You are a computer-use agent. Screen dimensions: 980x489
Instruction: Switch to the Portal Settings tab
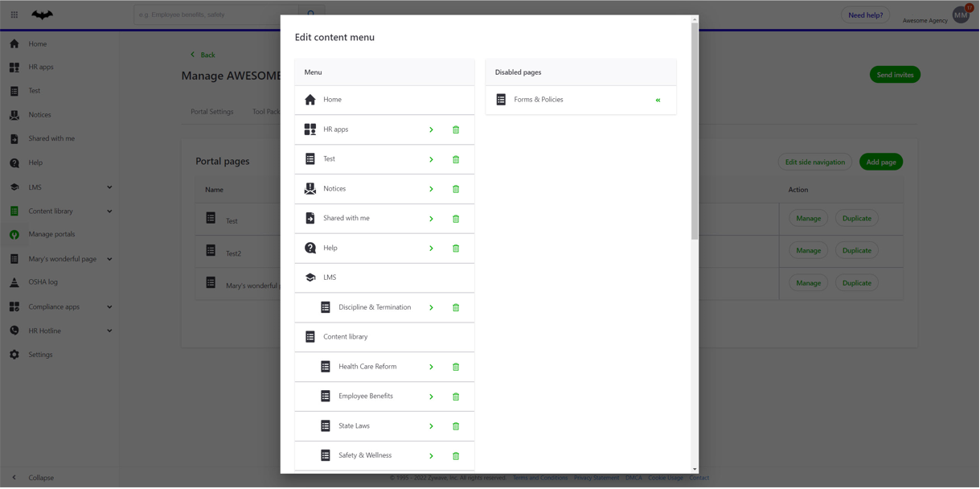211,112
